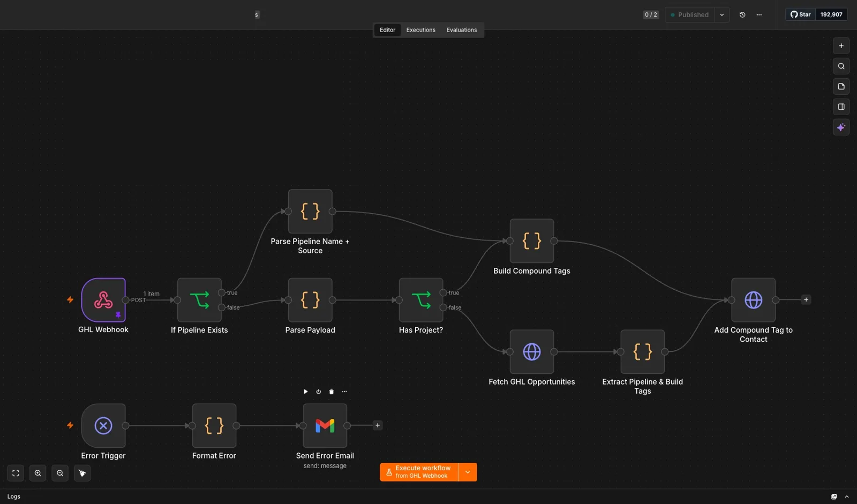Switch to the Editor tab
Viewport: 857px width, 504px height.
pos(387,30)
